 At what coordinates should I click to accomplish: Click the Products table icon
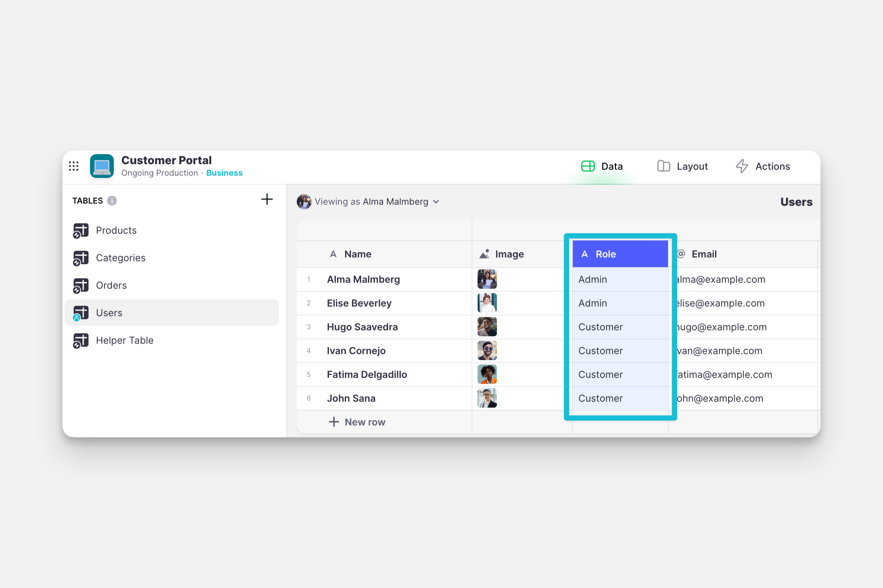pyautogui.click(x=81, y=230)
